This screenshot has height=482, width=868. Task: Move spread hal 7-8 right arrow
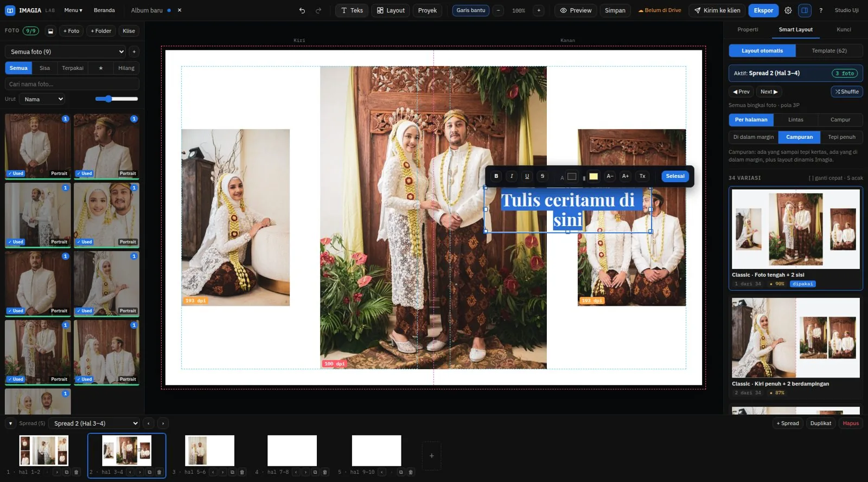(x=305, y=472)
